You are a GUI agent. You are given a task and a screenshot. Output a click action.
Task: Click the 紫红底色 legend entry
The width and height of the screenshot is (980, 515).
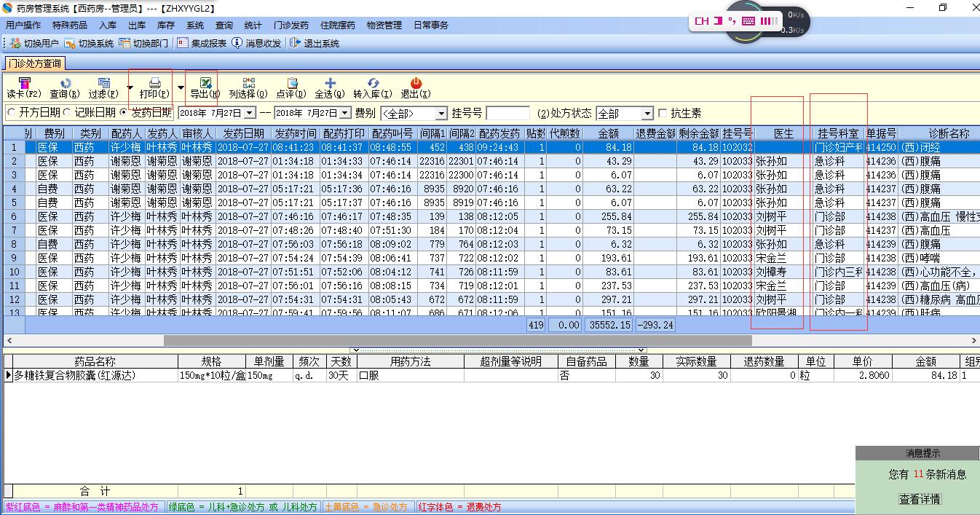pyautogui.click(x=82, y=507)
